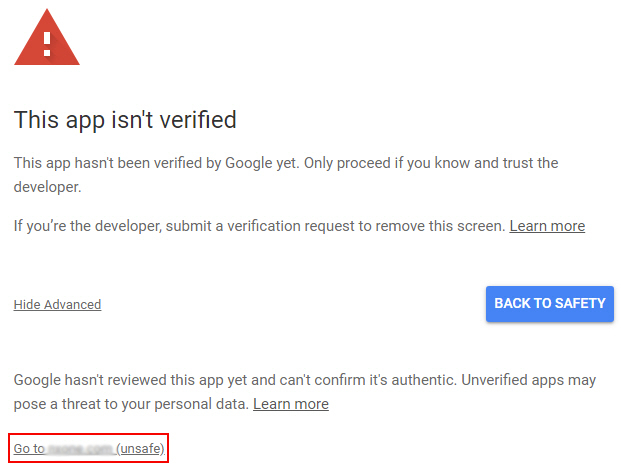Click the "(unsafe)" word at the bottom
The image size is (621, 465).
(x=141, y=449)
